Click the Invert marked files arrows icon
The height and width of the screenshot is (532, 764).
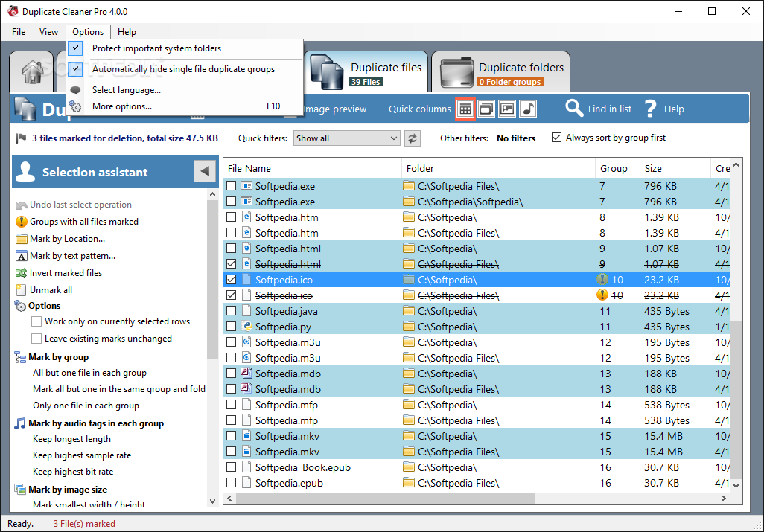point(21,273)
